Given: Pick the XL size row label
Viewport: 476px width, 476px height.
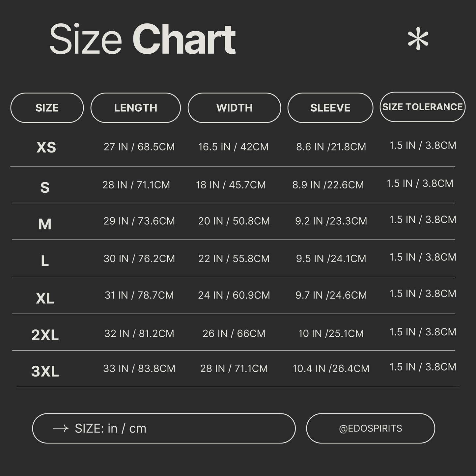Looking at the screenshot, I should (45, 298).
